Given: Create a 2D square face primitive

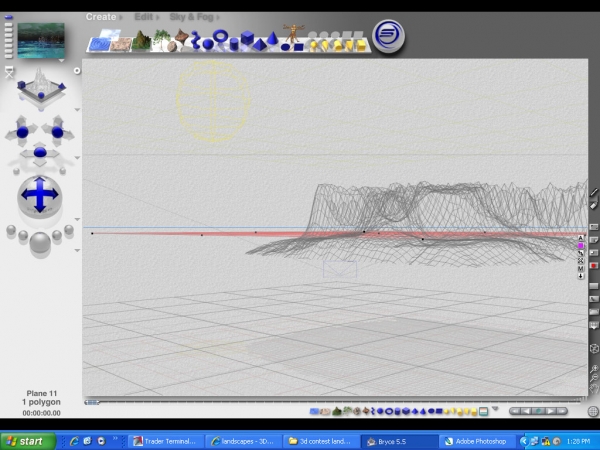Looking at the screenshot, I should tap(298, 47).
